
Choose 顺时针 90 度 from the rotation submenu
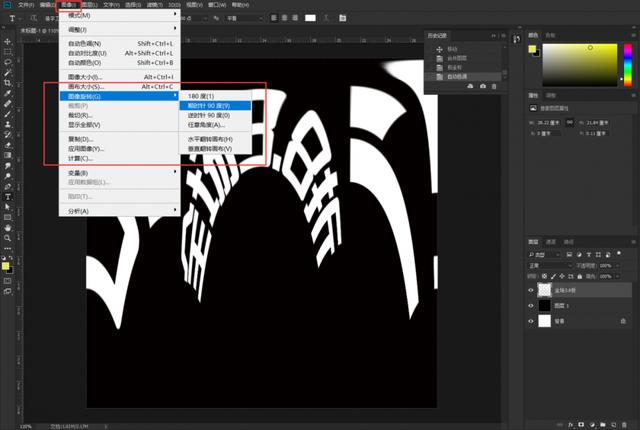click(210, 105)
